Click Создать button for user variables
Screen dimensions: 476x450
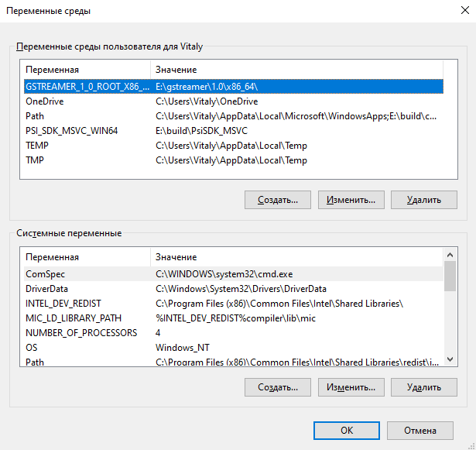tap(277, 199)
